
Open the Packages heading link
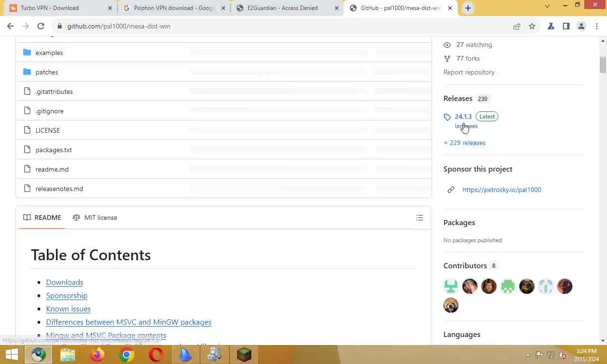[459, 222]
